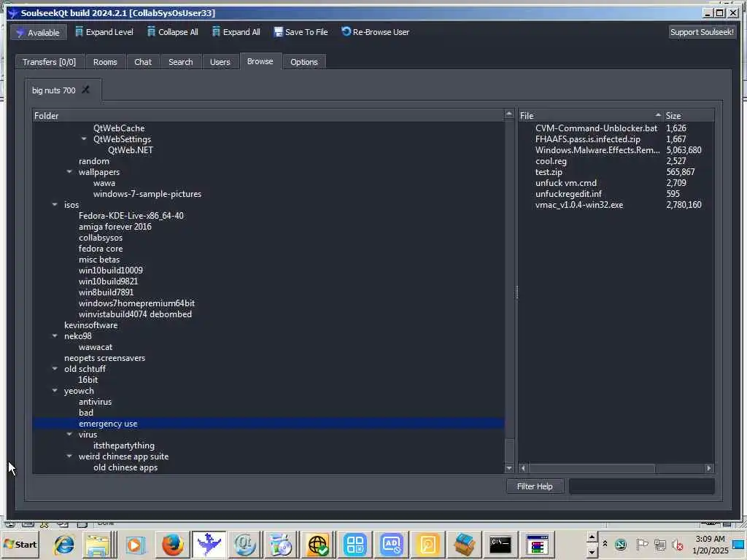Click the Filter Help button
The width and height of the screenshot is (747, 560).
pos(535,486)
